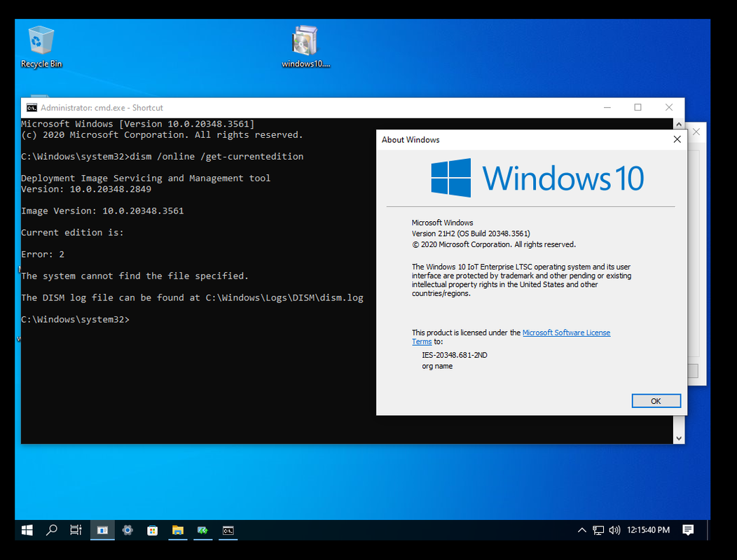Open the Settings gear taskbar icon
This screenshot has width=737, height=560.
[x=128, y=531]
